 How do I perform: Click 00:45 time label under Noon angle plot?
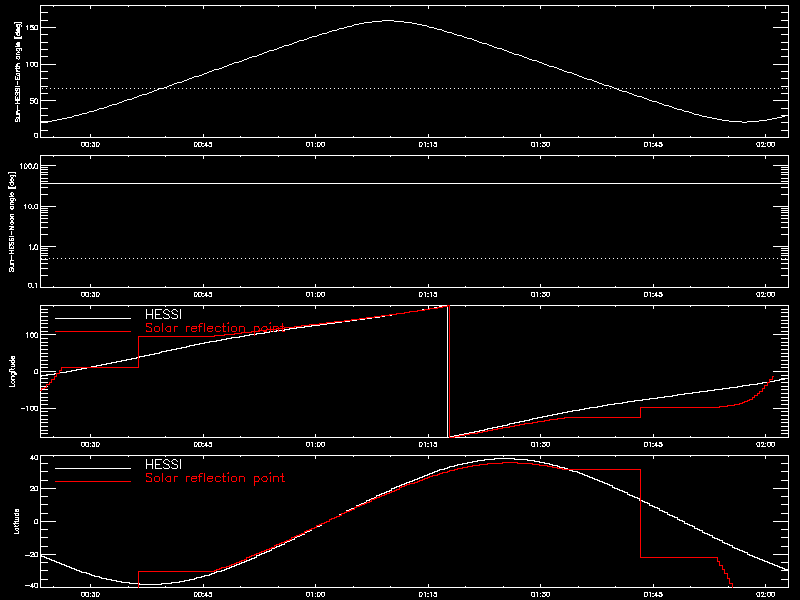(203, 294)
